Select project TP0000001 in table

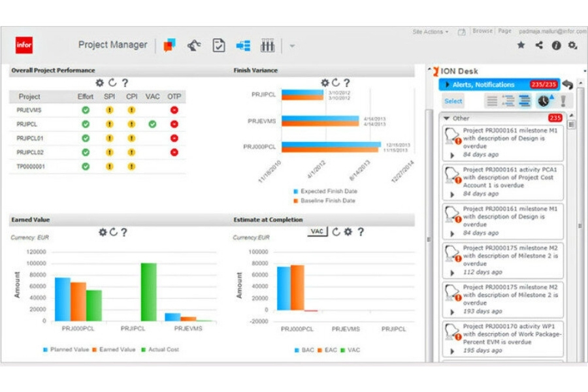30,166
